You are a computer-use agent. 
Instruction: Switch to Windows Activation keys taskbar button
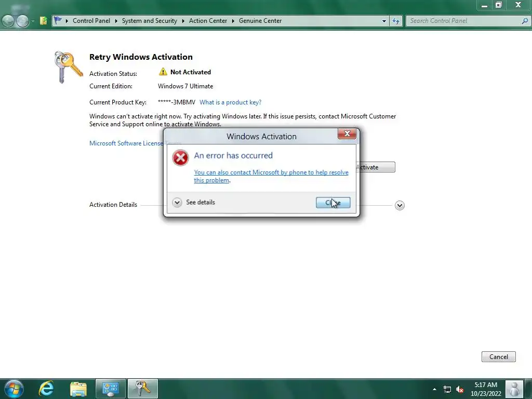pos(142,389)
